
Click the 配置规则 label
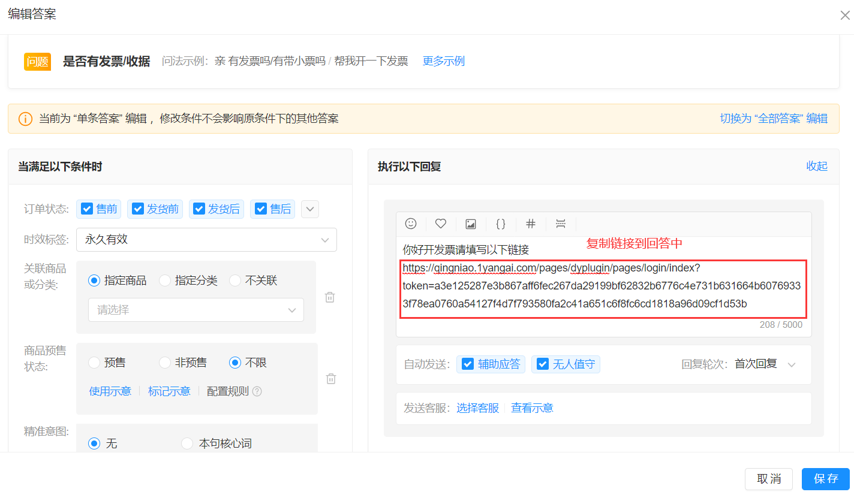tap(228, 391)
